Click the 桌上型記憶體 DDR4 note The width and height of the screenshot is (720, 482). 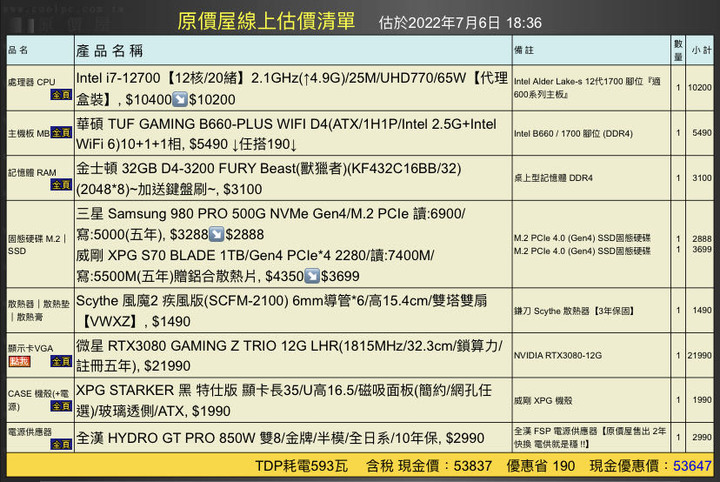click(x=553, y=178)
